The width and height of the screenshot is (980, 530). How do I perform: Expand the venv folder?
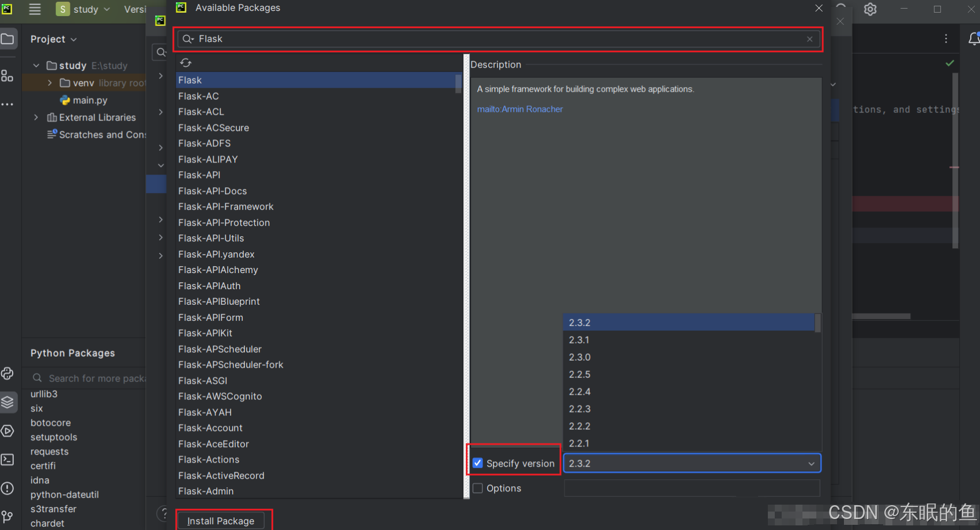(x=50, y=83)
